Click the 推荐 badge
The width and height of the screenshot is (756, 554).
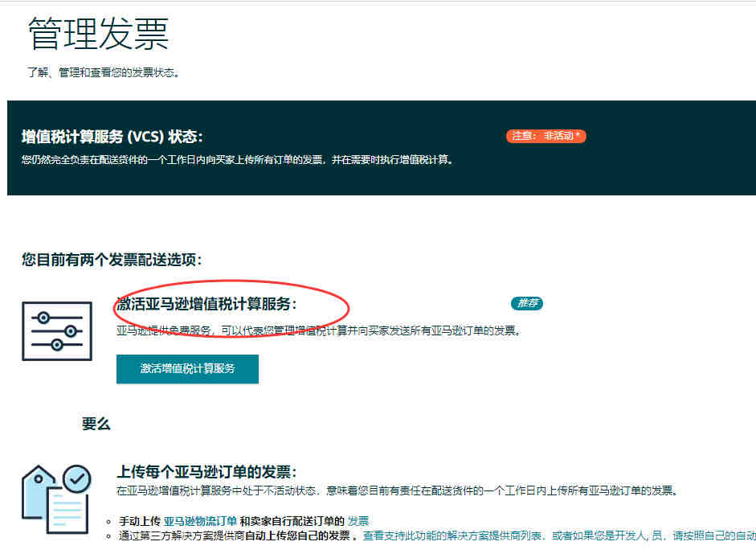click(526, 303)
